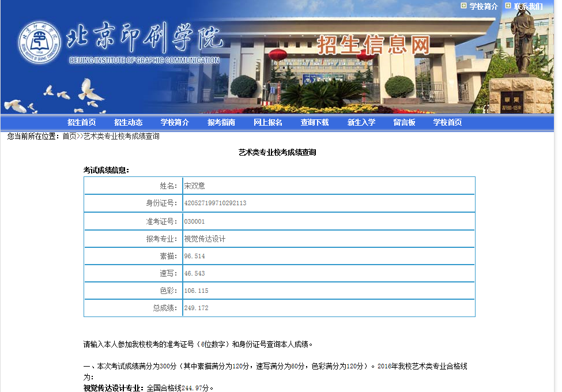Screen dimensions: 562x392
Task: Select 学校简介 in the blue navigation bar
Action: coord(175,123)
